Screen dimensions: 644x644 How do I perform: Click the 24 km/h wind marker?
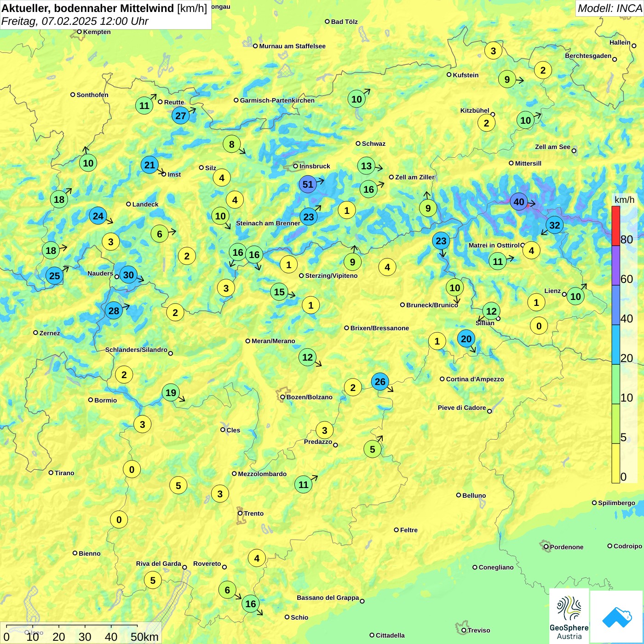click(98, 216)
